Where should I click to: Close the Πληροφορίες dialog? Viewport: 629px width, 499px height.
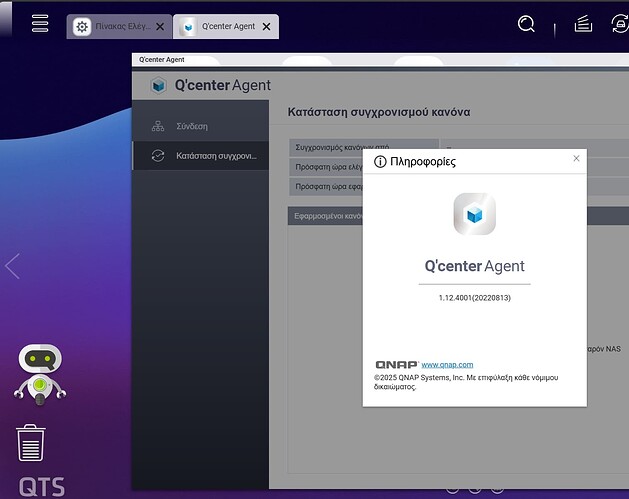tap(576, 158)
